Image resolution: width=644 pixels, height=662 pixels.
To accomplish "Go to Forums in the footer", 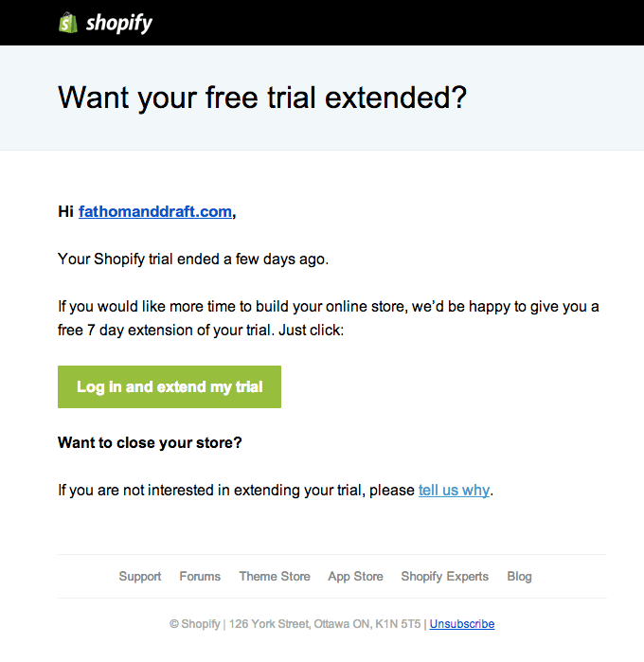I will coord(200,576).
